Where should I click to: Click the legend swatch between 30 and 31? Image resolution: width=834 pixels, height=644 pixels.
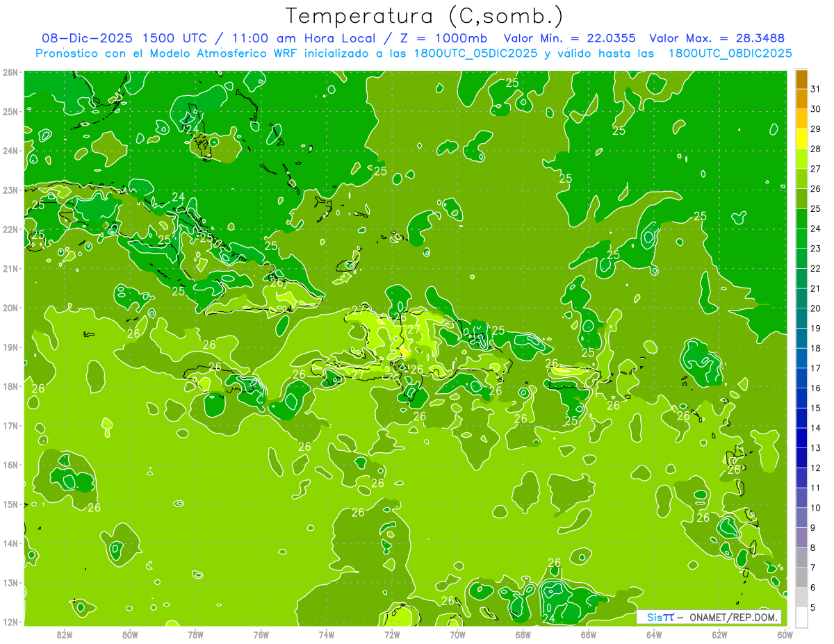coord(801,99)
